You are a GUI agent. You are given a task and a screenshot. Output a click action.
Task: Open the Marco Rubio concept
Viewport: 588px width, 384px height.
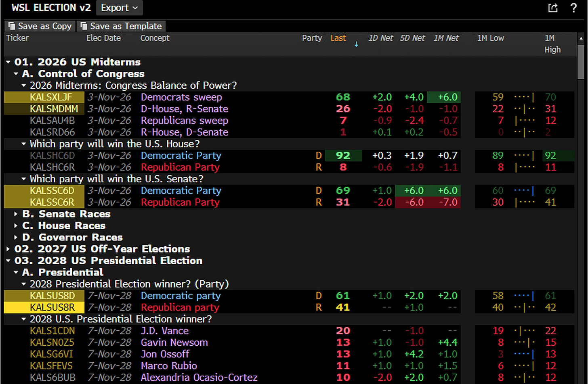(169, 366)
